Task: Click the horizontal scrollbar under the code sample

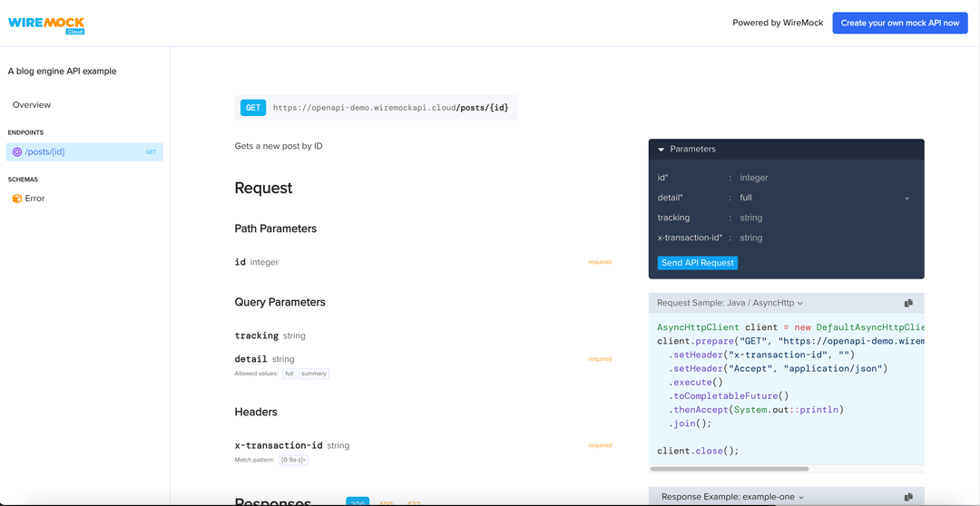Action: tap(730, 469)
